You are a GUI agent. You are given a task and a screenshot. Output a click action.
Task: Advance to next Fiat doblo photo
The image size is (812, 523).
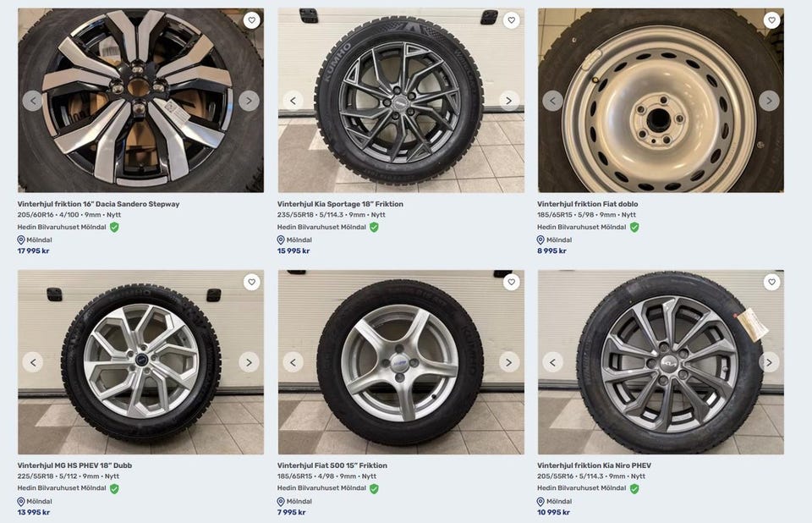(769, 101)
